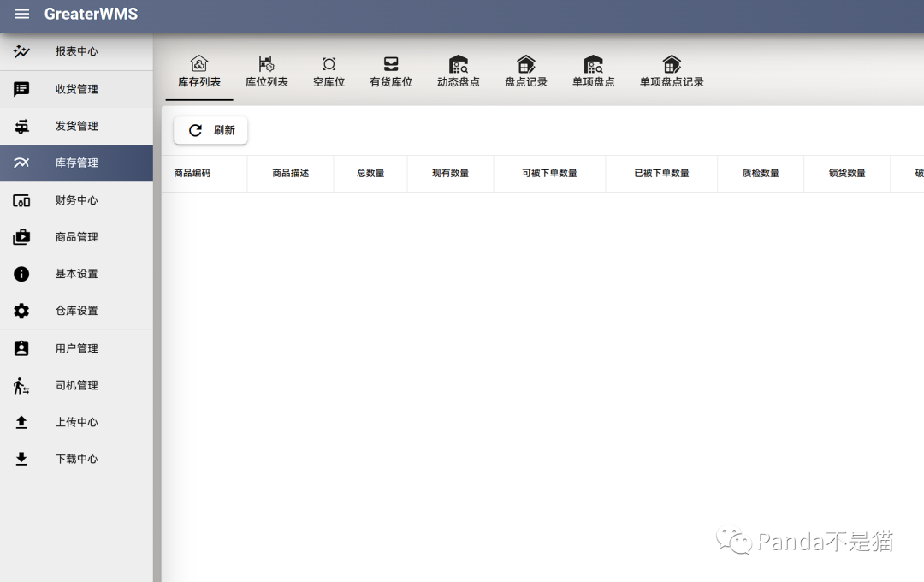Image resolution: width=924 pixels, height=582 pixels.
Task: Switch to the 库位列表 tab
Action: (x=266, y=71)
